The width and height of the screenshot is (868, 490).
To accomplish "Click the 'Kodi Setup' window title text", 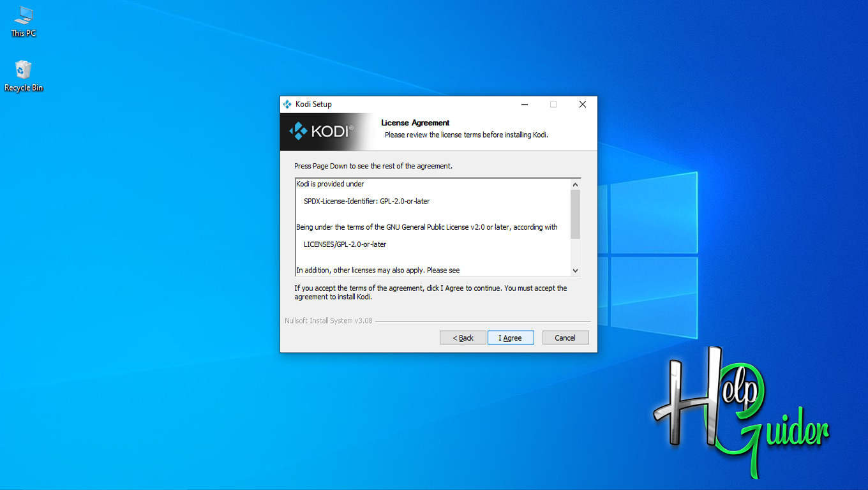I will coord(313,105).
